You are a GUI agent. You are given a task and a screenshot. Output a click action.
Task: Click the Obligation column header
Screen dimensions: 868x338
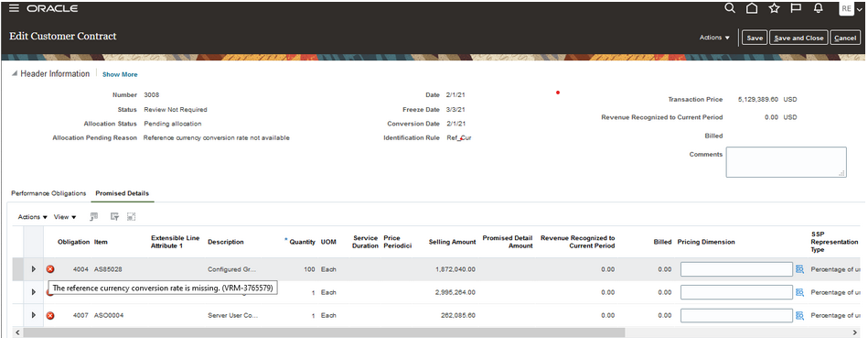[73, 242]
